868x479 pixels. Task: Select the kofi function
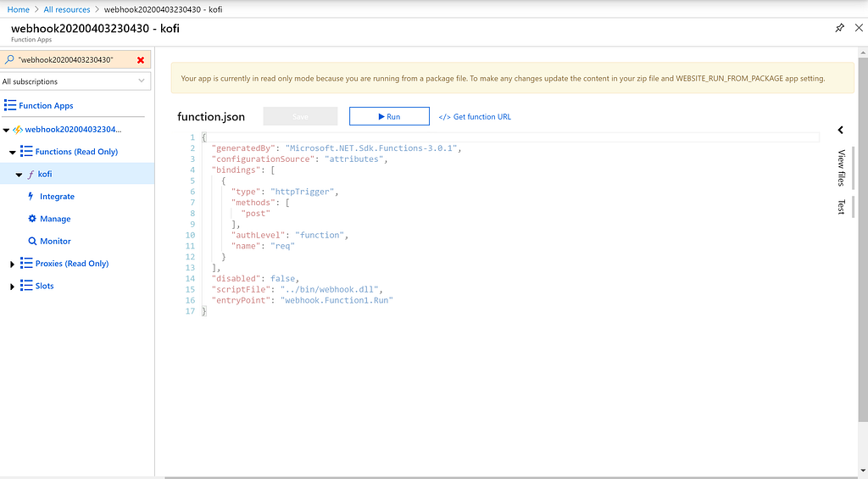[x=45, y=174]
